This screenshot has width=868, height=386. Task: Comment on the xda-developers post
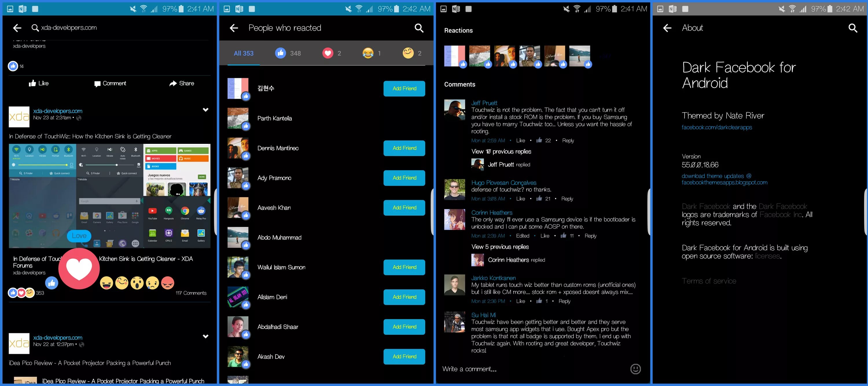[x=110, y=83]
